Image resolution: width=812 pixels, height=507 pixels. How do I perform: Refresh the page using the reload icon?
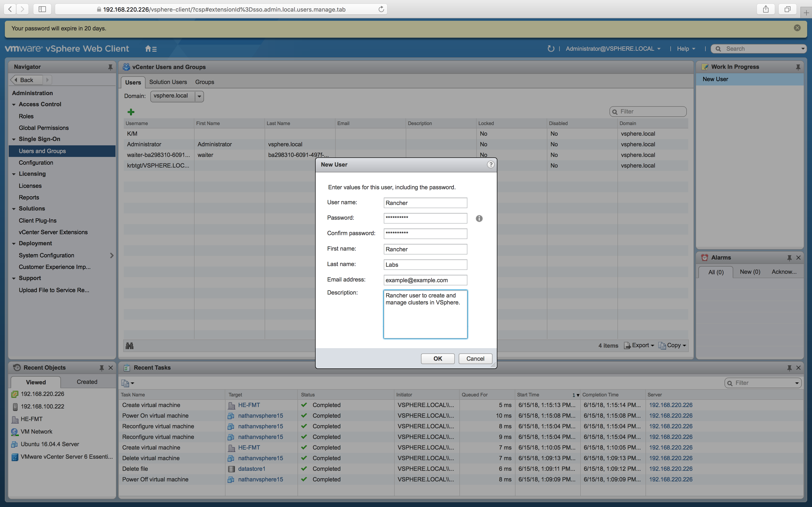(381, 9)
